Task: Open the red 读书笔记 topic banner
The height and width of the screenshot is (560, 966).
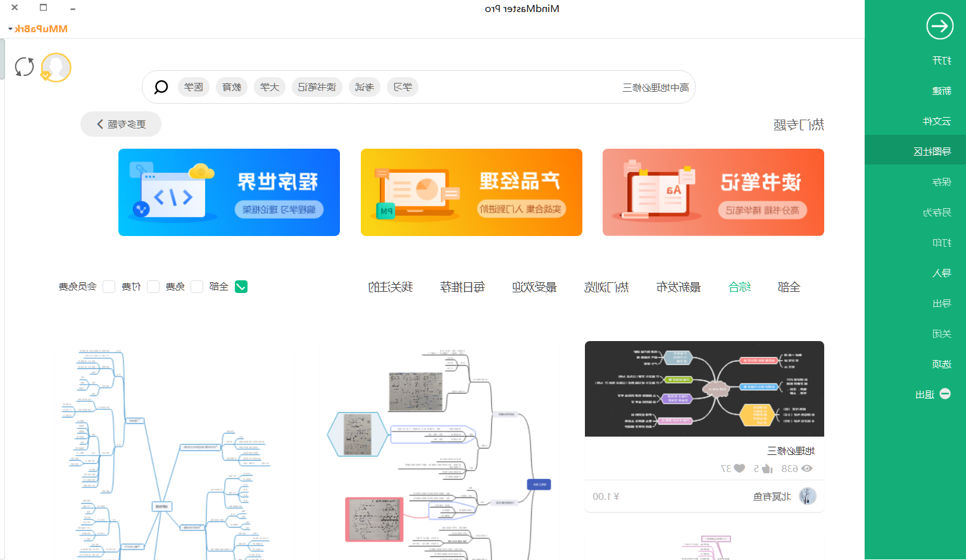Action: coord(713,192)
